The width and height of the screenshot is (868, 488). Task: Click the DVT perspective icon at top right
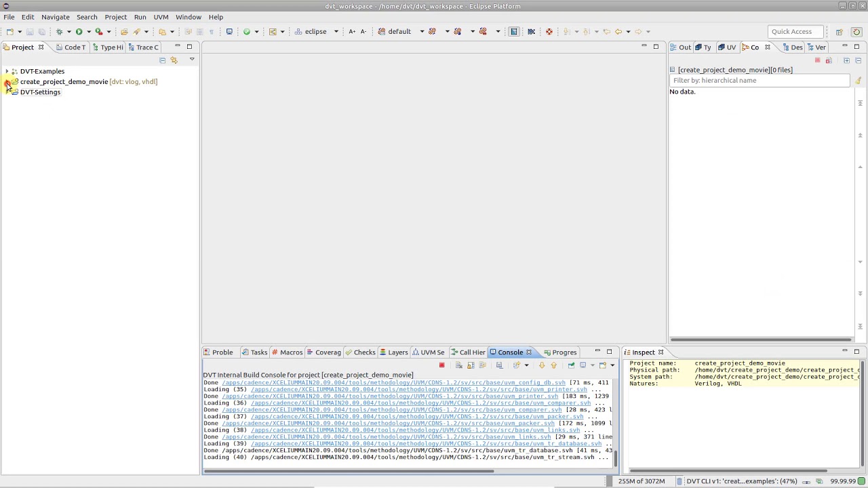856,32
